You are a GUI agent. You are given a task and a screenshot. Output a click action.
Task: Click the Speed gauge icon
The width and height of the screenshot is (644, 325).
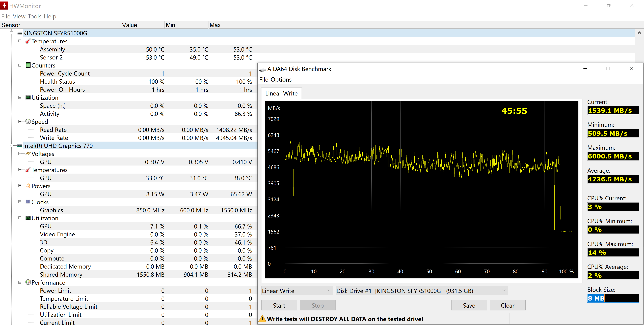(28, 122)
